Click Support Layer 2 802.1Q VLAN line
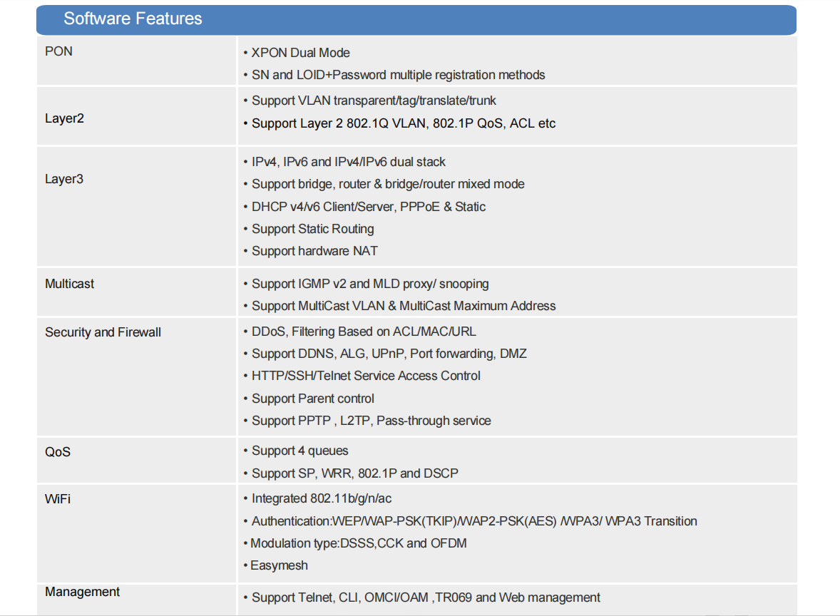 [399, 124]
